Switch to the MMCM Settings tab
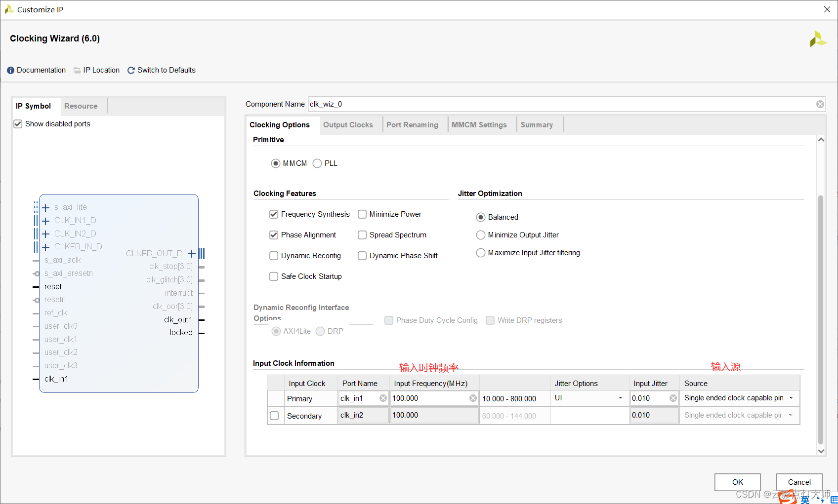The height and width of the screenshot is (504, 838). click(x=479, y=125)
